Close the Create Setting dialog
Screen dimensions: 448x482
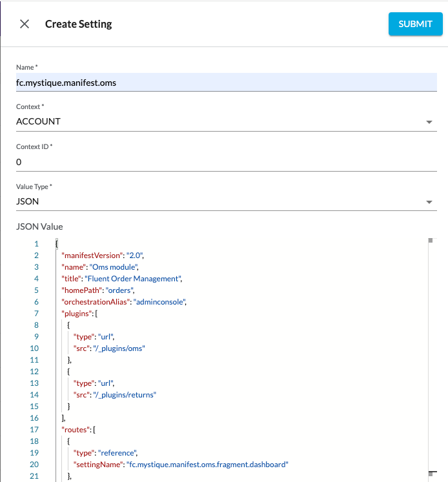coord(25,24)
